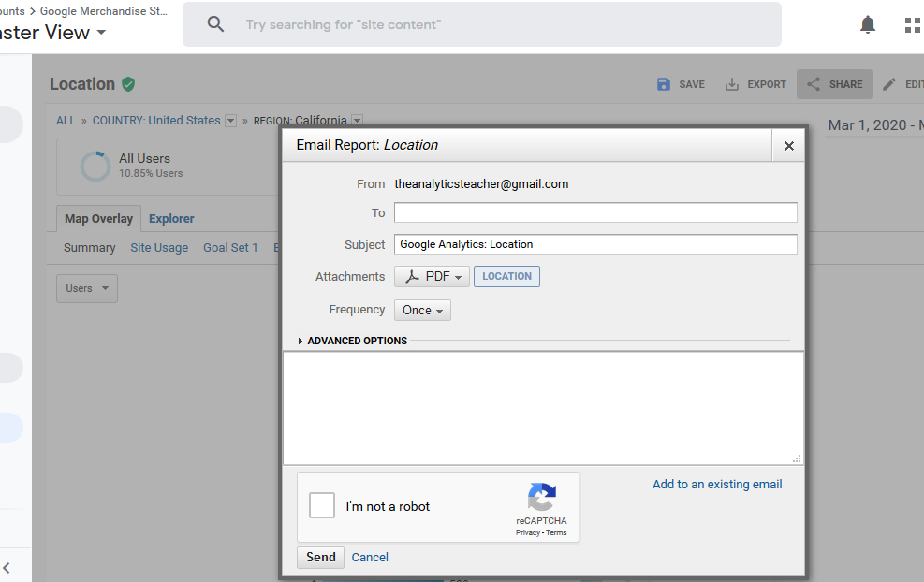
Task: Switch to the Explorer tab
Action: 171,219
